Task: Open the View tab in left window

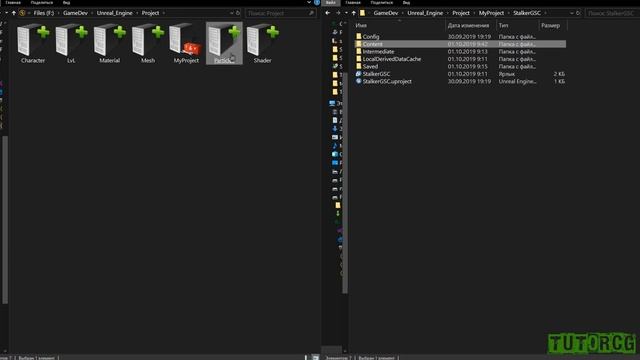Action: coord(67,2)
